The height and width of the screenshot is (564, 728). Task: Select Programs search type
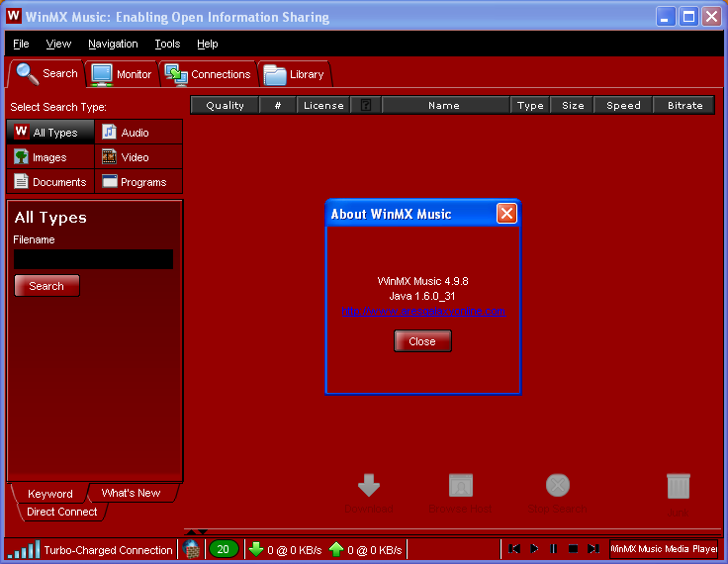[138, 182]
